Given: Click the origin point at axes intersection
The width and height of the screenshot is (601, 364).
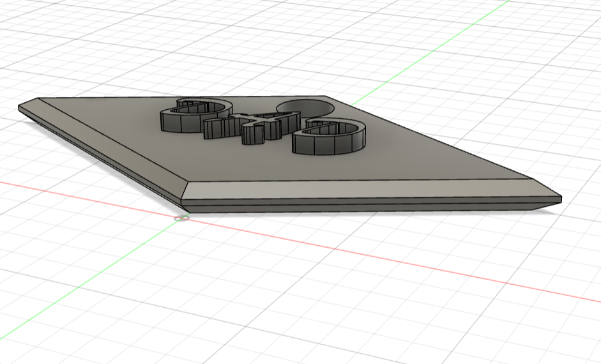Looking at the screenshot, I should point(182,218).
